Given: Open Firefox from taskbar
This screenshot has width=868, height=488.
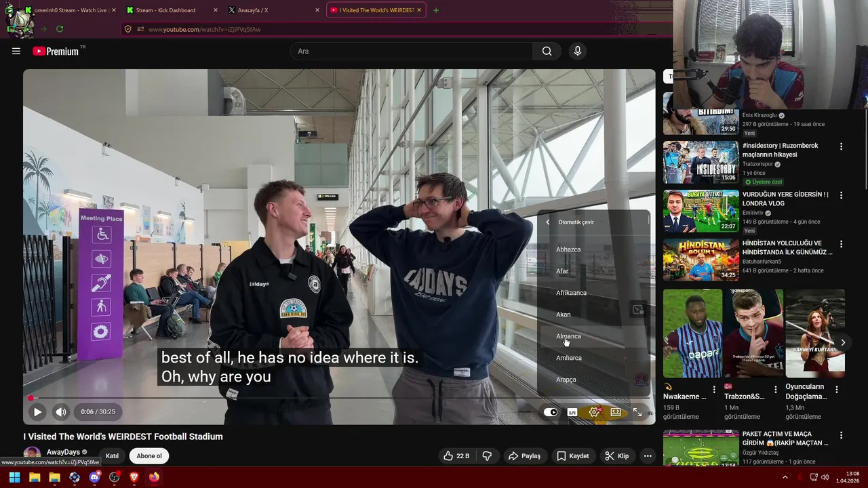Looking at the screenshot, I should (x=154, y=477).
